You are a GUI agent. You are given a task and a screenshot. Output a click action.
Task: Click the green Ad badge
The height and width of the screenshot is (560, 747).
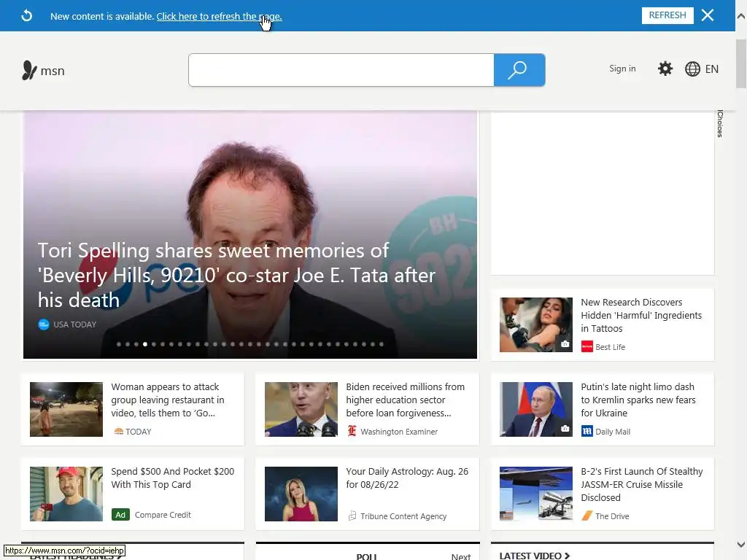coord(120,515)
